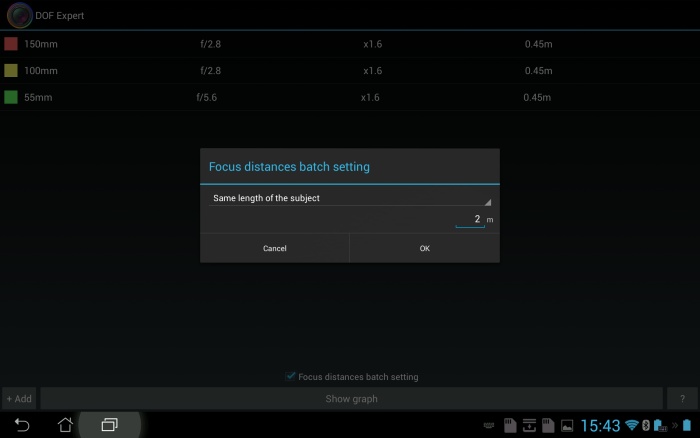Tap the Wi-Fi signal status icon
Screen dimensions: 700x438
[632, 426]
